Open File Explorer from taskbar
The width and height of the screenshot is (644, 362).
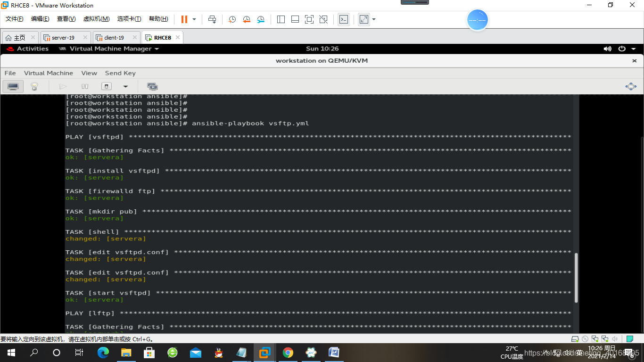126,353
